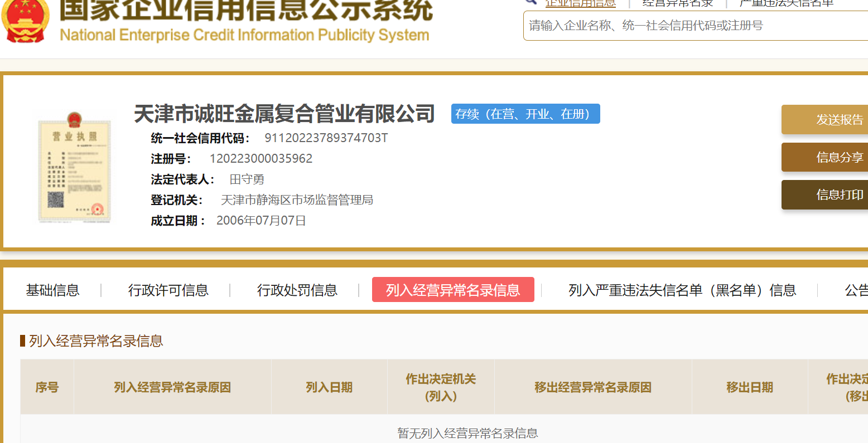Open the 列入严重违法失信名单（黑名单）信息 tab
Screen dimensions: 868x443
pyautogui.click(x=682, y=290)
